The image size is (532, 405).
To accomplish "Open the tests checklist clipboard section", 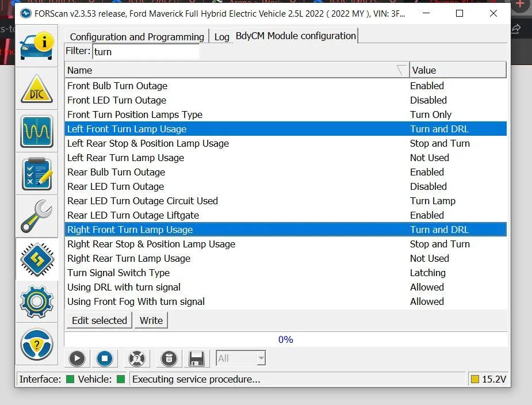I will 37,174.
